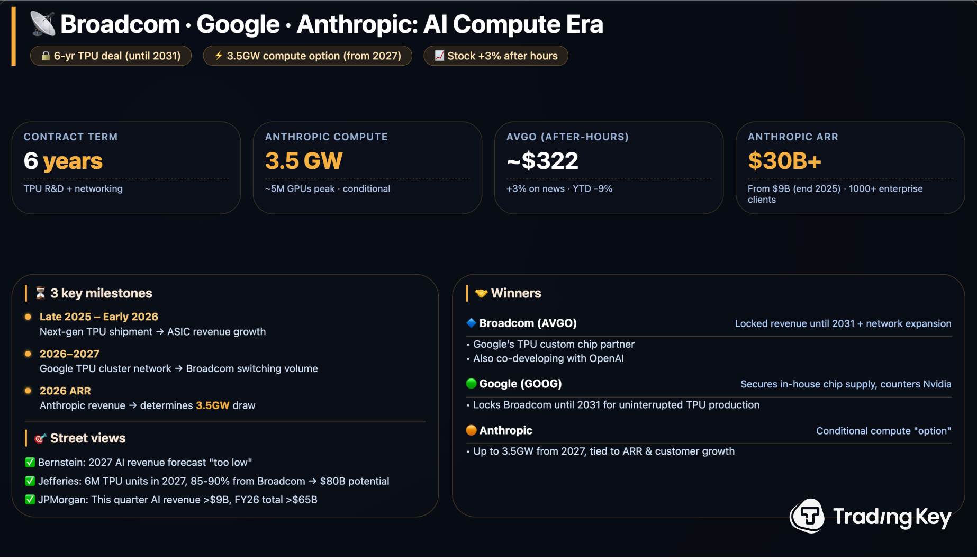Click the green circle icon by Google (GOOG)
Image resolution: width=977 pixels, height=560 pixels.
pos(471,384)
